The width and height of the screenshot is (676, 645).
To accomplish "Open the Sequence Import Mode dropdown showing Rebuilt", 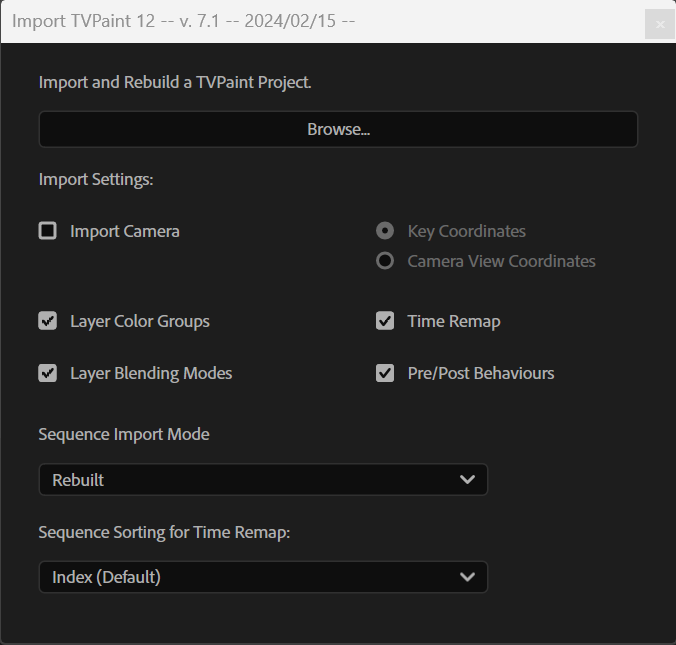I will pyautogui.click(x=263, y=479).
